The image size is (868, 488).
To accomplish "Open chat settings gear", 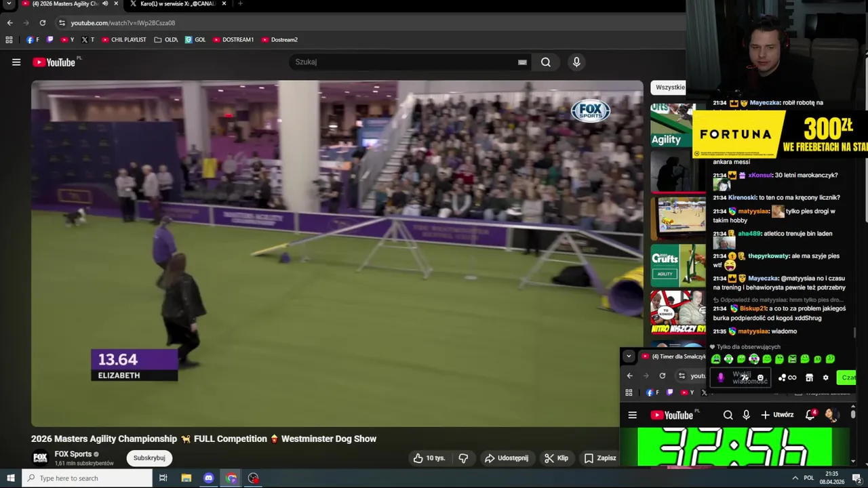I will tap(825, 378).
